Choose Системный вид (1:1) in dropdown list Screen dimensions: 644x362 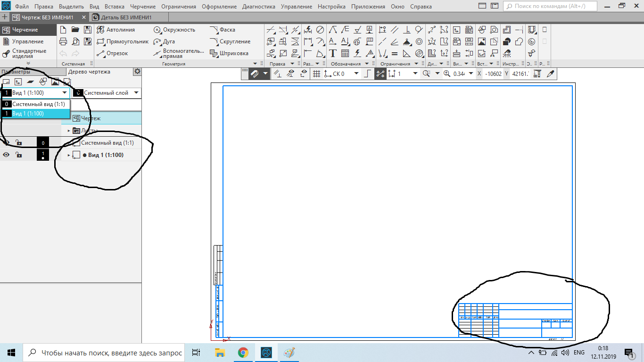pyautogui.click(x=36, y=104)
